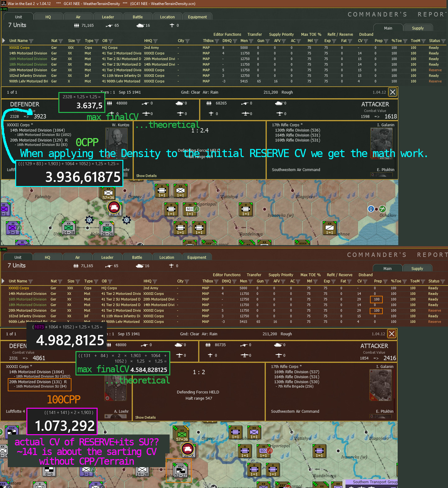The width and height of the screenshot is (448, 488).
Task: Select 14th Motorized Division row in upper list
Action: click(x=224, y=53)
